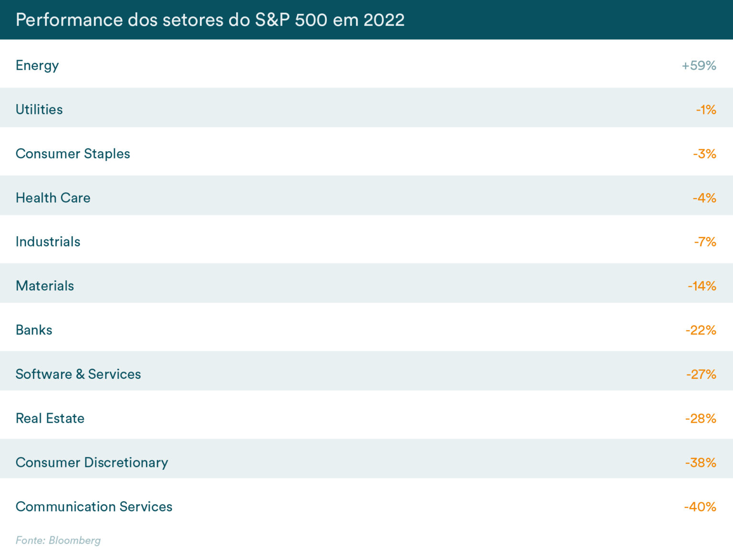This screenshot has height=560, width=733.
Task: Select the Consumer Discretionary label
Action: (92, 462)
